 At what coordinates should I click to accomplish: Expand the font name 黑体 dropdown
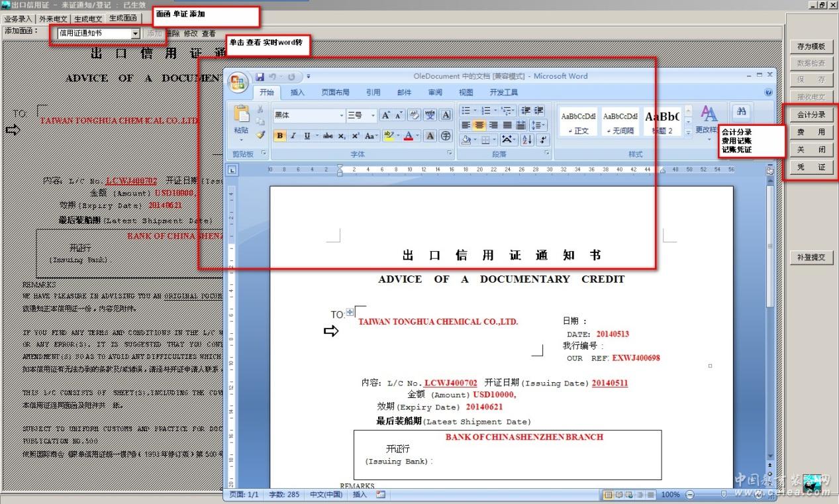pyautogui.click(x=342, y=115)
